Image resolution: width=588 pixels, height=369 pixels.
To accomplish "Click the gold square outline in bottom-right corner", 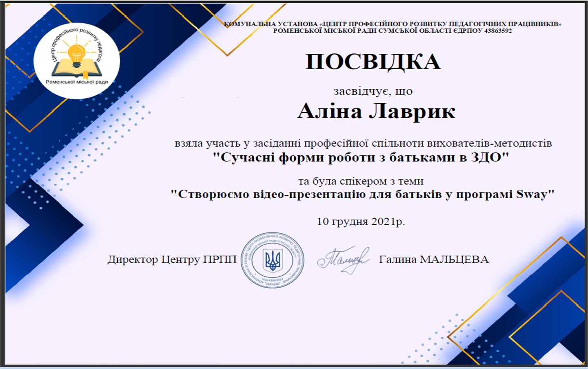I will [543, 326].
